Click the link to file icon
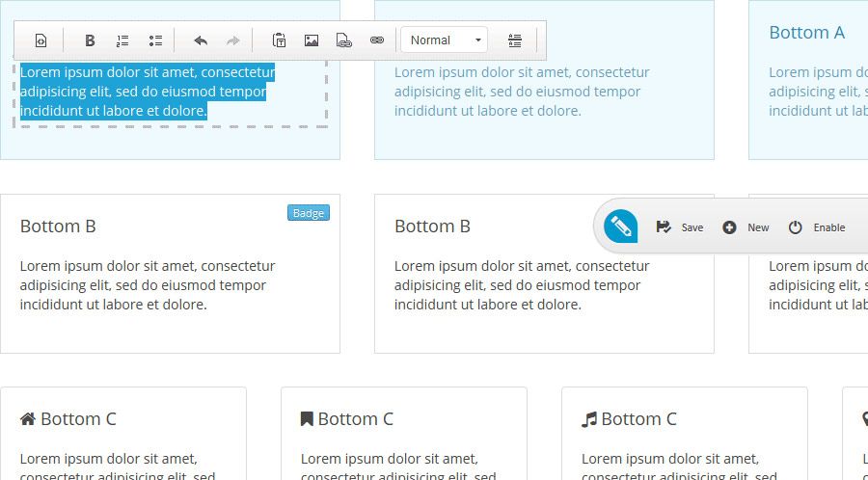The image size is (868, 480). 344,40
